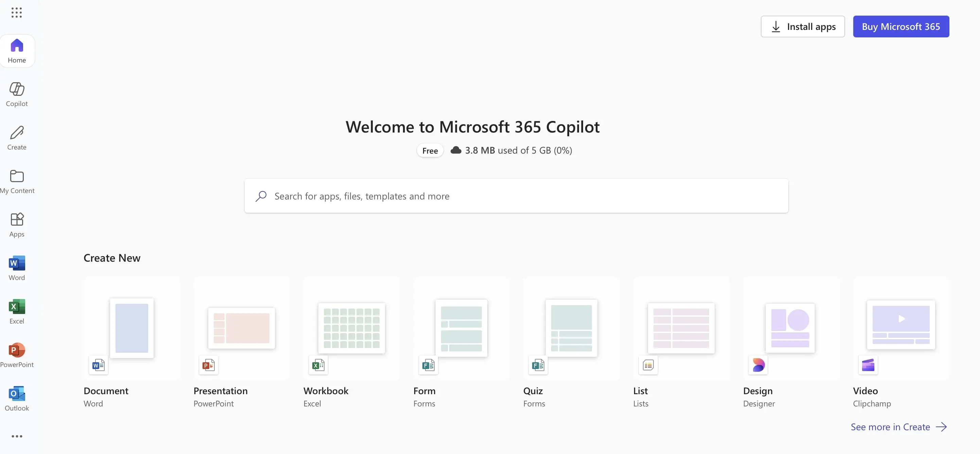Screen dimensions: 980x454
Task: Click the Install apps button
Action: pos(803,26)
